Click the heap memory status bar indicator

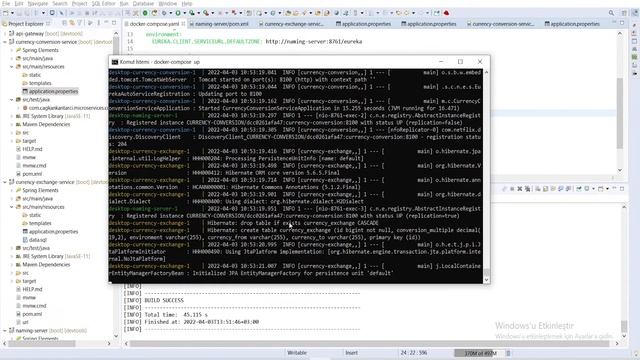[x=480, y=353]
